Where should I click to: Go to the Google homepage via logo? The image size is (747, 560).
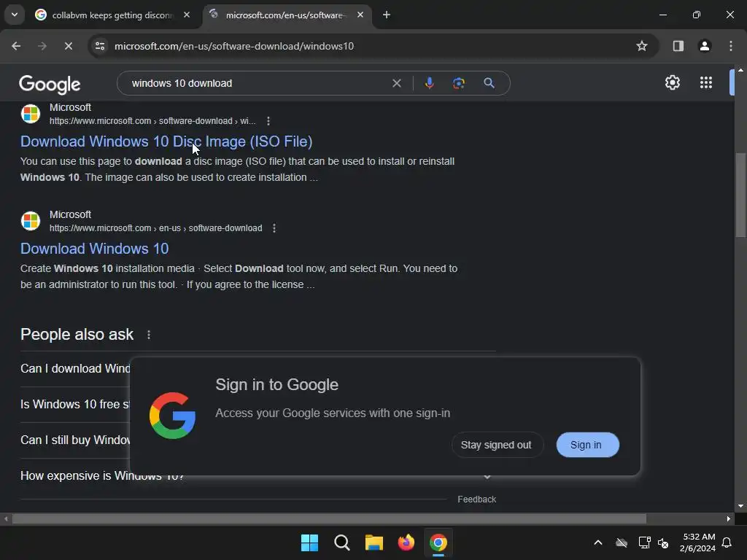click(50, 84)
